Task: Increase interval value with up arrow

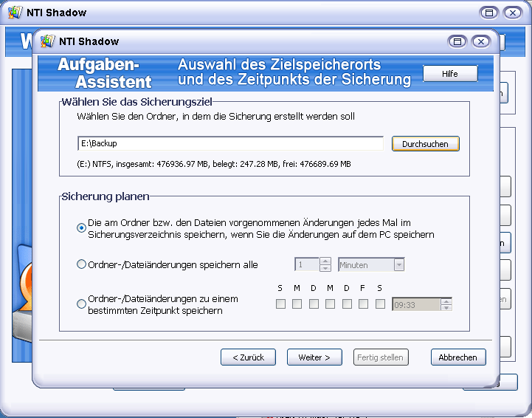Action: (x=325, y=261)
